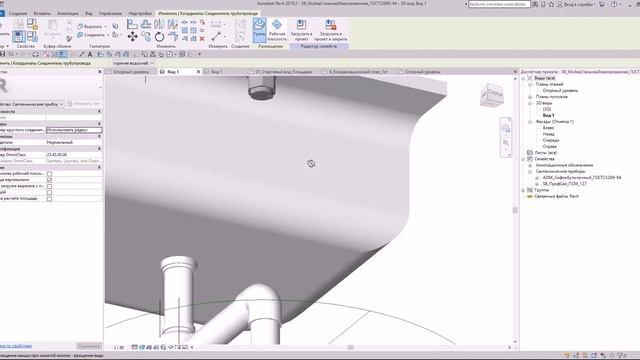Click the vertical scrollbar of the 3D view
640x360 pixels.
click(515, 210)
